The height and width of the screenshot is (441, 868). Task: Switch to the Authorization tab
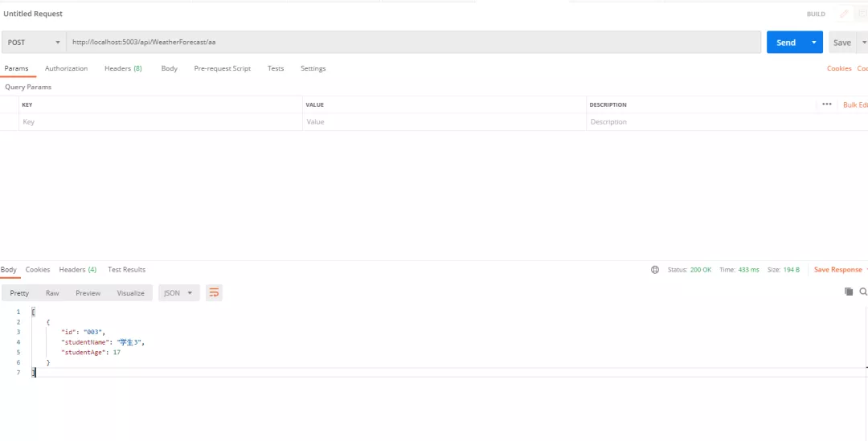[x=66, y=68]
